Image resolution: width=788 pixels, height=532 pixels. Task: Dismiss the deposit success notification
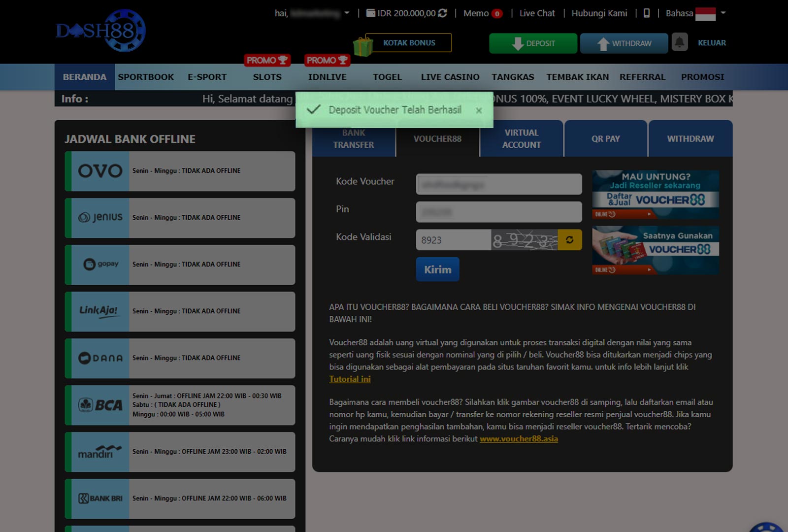[479, 111]
